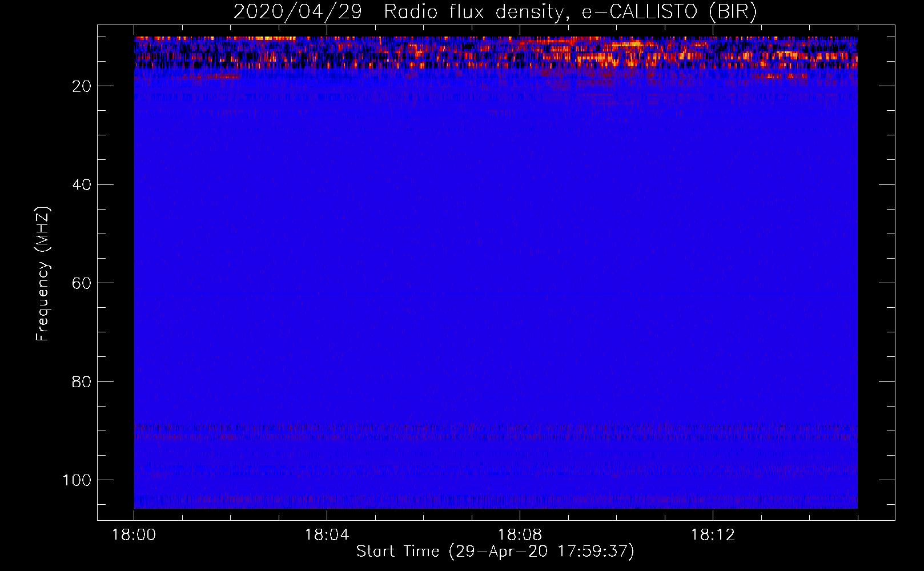Click the 'Start Time (29-Apr-20 17:59:37)' label

pyautogui.click(x=495, y=552)
